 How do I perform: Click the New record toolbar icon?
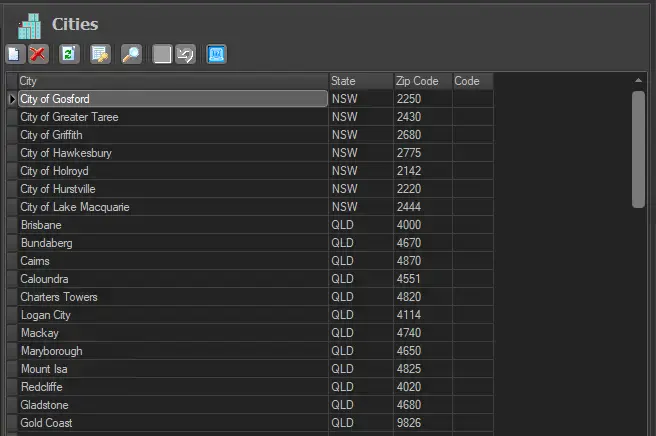tap(16, 54)
